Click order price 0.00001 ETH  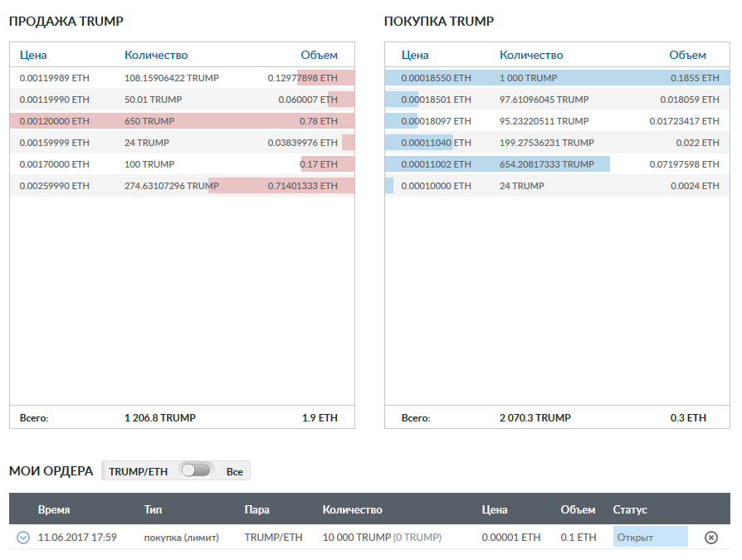point(511,538)
